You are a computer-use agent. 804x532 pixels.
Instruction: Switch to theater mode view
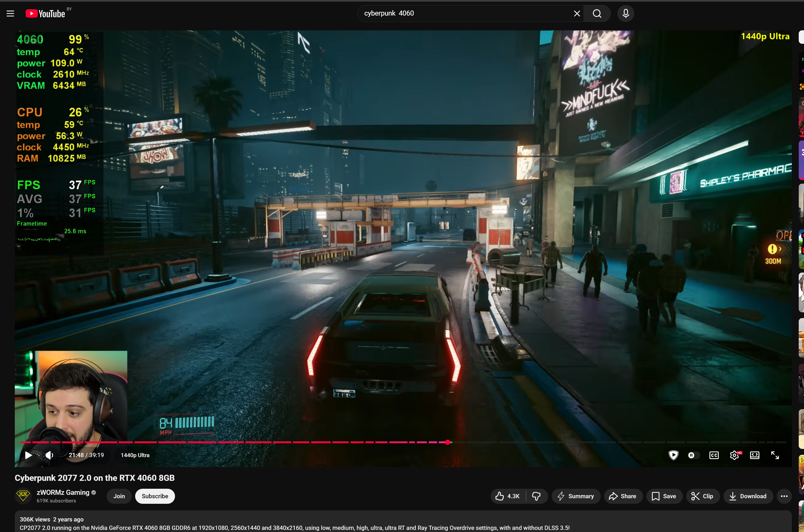point(754,455)
